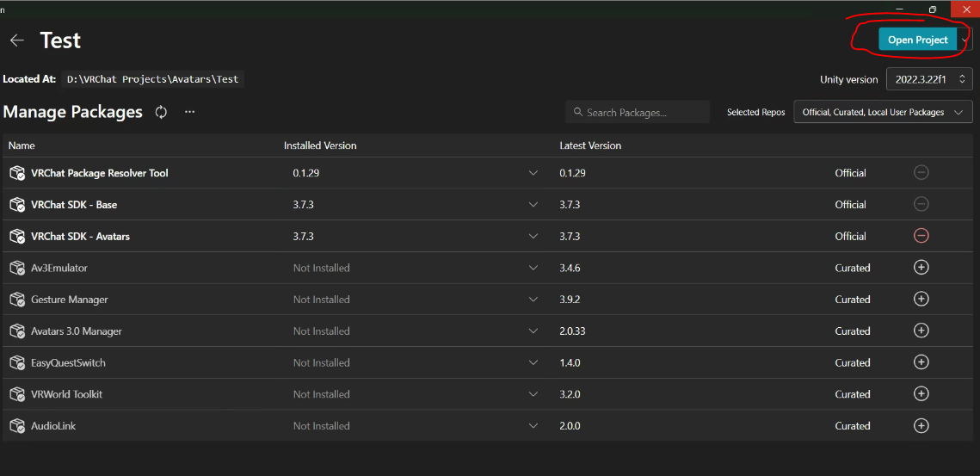The width and height of the screenshot is (980, 476).
Task: Click the Manage Packages heading
Action: pos(73,112)
